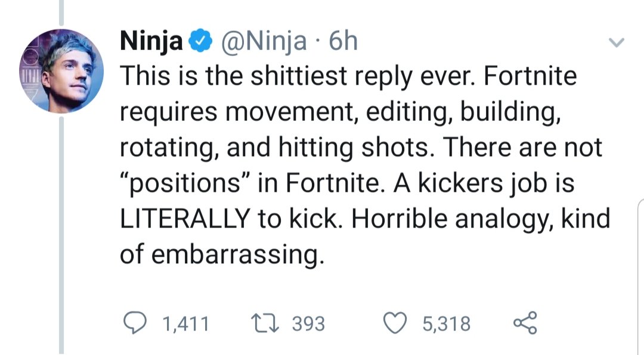The width and height of the screenshot is (644, 355).
Task: Click the thread line below avatar
Action: [x=61, y=235]
